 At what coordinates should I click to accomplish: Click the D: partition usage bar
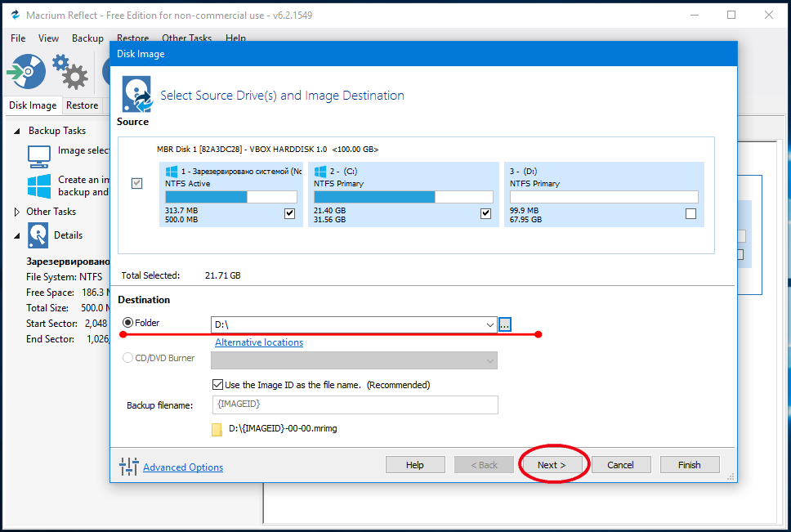[x=604, y=197]
